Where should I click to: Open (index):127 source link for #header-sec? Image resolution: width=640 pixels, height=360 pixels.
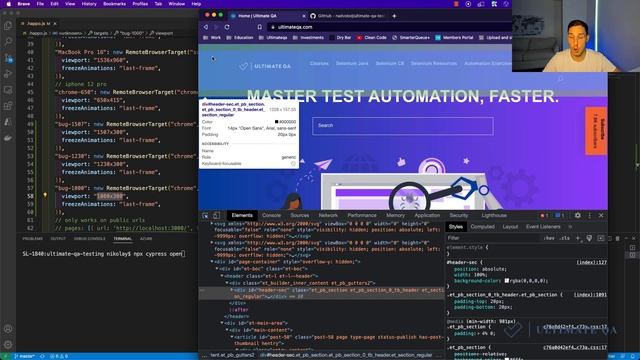(591, 262)
